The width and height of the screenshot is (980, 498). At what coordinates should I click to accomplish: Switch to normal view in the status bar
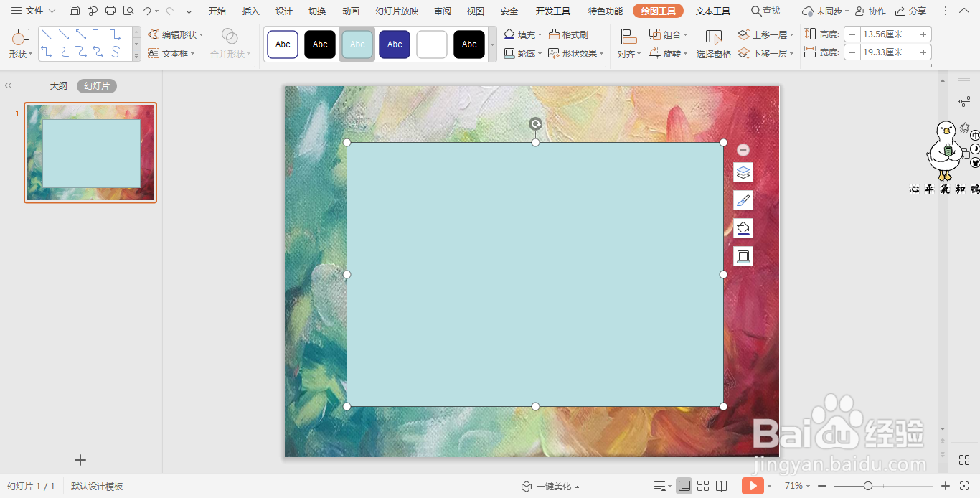click(x=684, y=486)
